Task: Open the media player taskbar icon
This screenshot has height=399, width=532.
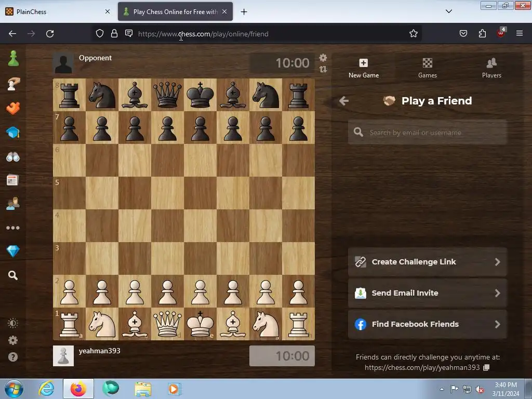Action: click(175, 389)
